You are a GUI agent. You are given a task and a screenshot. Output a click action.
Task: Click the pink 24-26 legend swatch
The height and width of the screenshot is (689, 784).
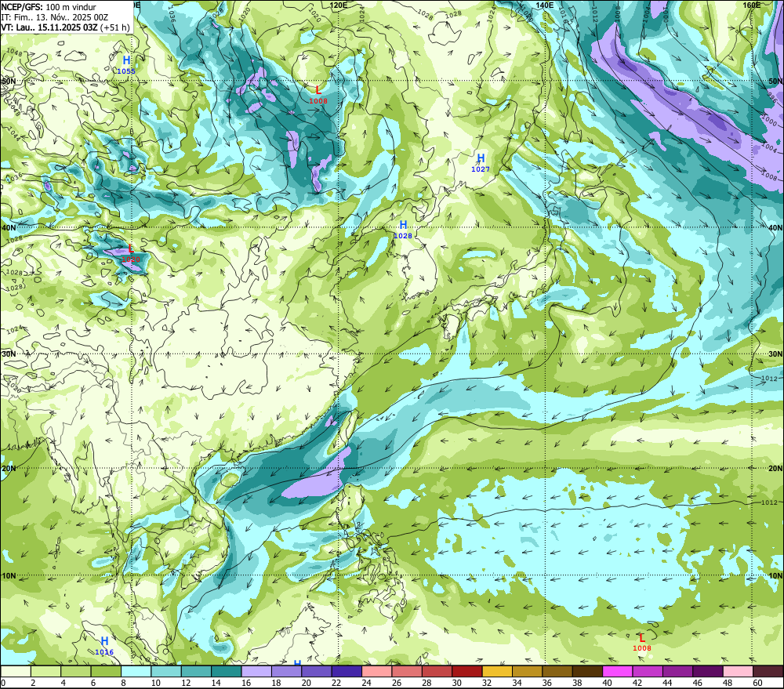click(x=376, y=672)
